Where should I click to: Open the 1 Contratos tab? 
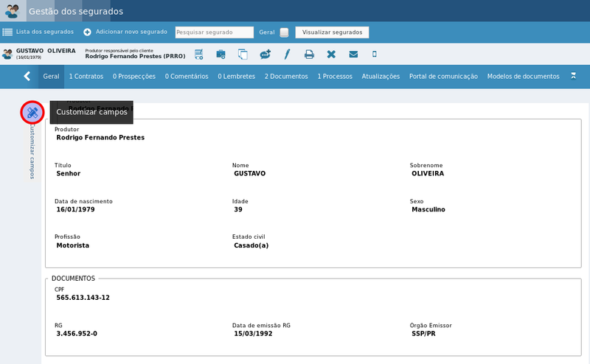86,77
